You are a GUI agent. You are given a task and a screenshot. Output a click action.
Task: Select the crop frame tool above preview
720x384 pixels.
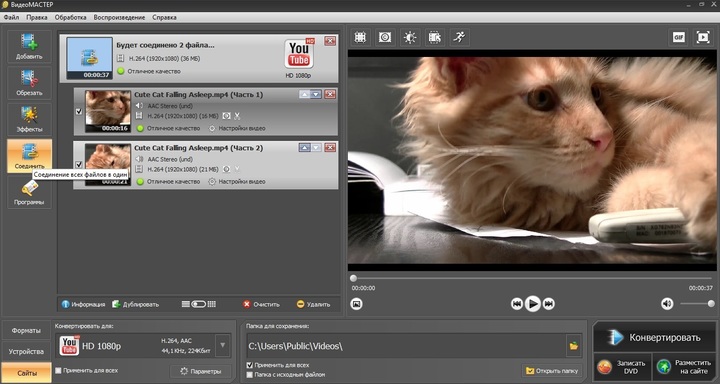coord(360,38)
